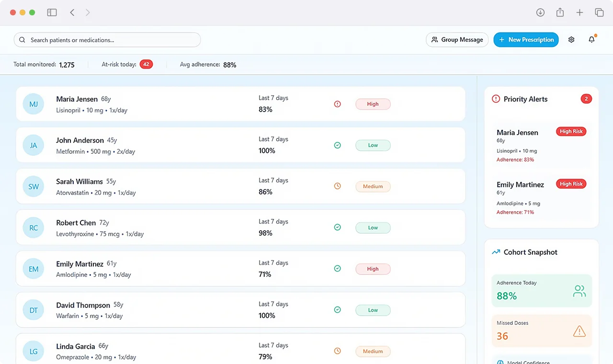Click the green check icon in John Anderson's row
The image size is (613, 364).
(x=337, y=145)
